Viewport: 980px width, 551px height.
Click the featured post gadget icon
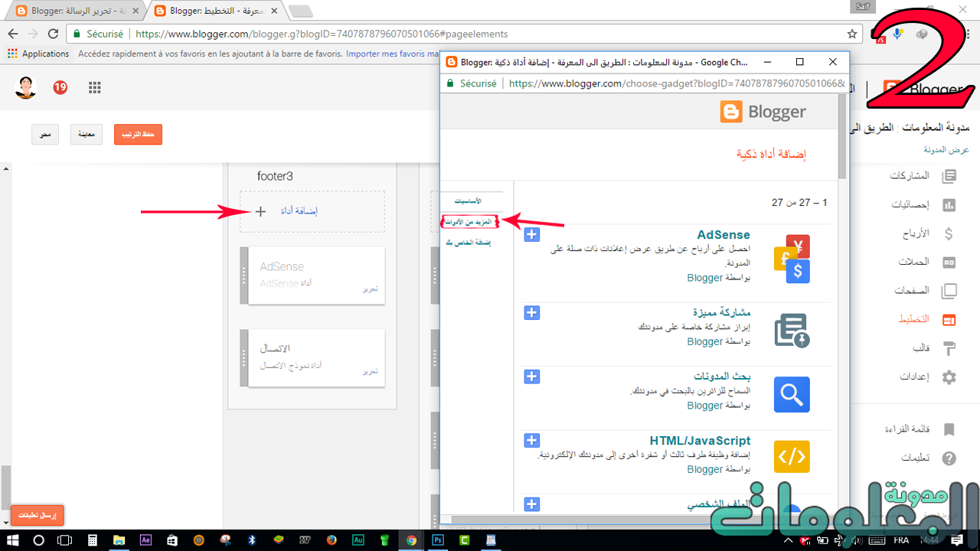pos(792,331)
